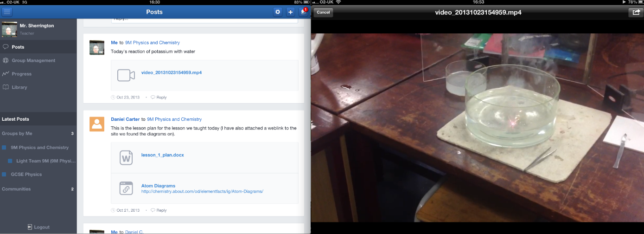Open Library in the sidebar
644x234 pixels.
(19, 87)
